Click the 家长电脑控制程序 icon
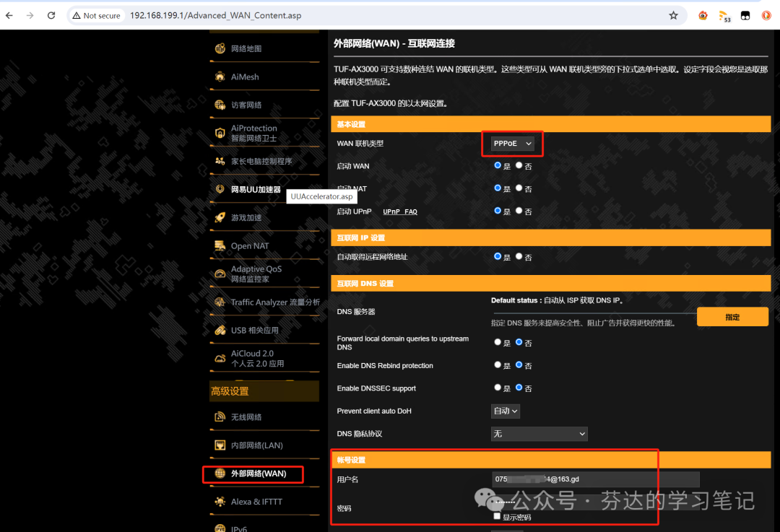The width and height of the screenshot is (780, 532). pos(220,161)
